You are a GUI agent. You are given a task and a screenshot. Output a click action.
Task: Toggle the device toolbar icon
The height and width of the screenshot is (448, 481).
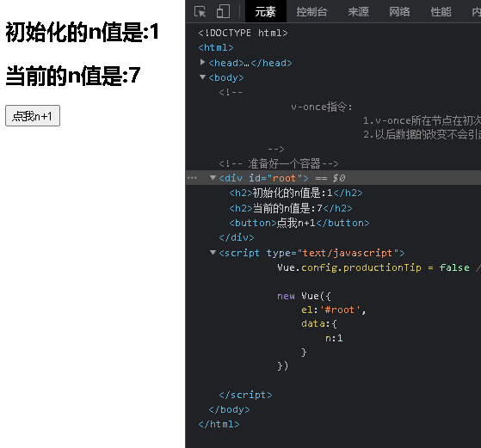223,12
